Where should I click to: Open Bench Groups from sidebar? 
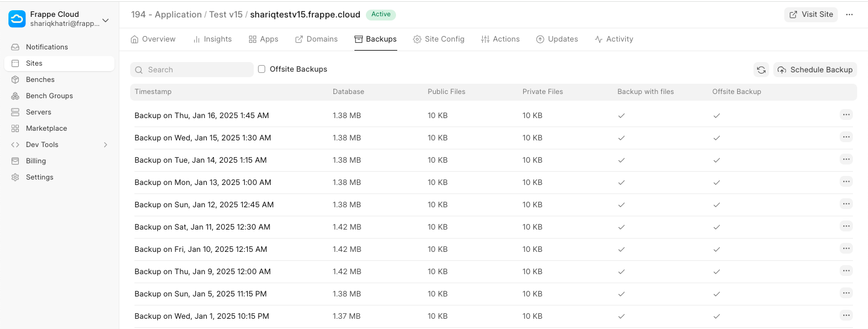49,96
